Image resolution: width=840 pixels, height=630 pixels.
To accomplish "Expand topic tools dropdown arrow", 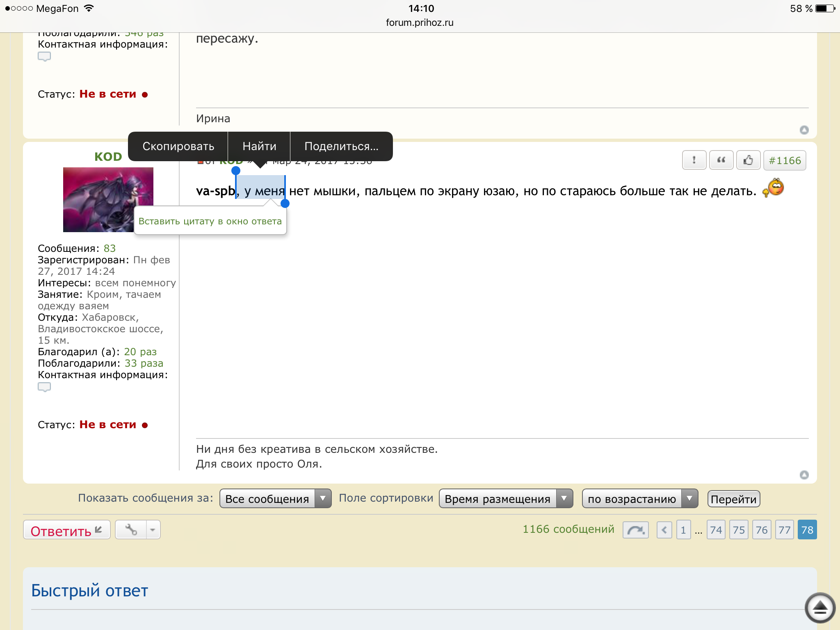I will tap(153, 530).
